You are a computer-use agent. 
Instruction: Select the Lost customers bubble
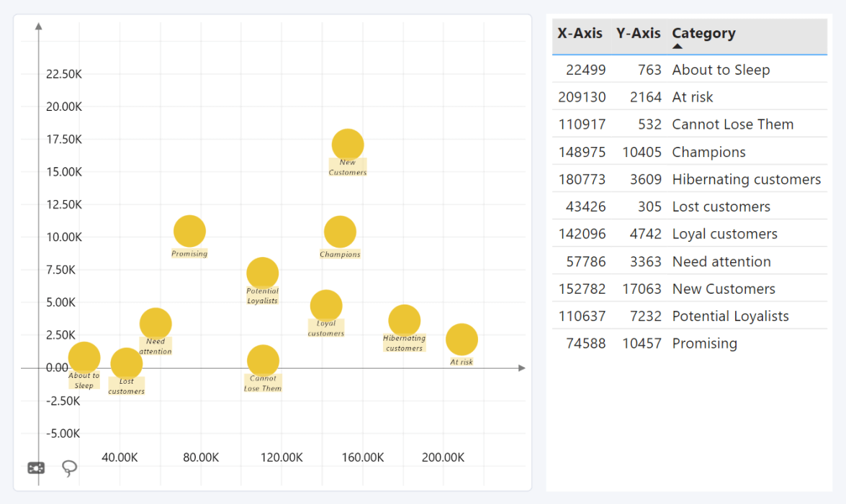tap(127, 364)
